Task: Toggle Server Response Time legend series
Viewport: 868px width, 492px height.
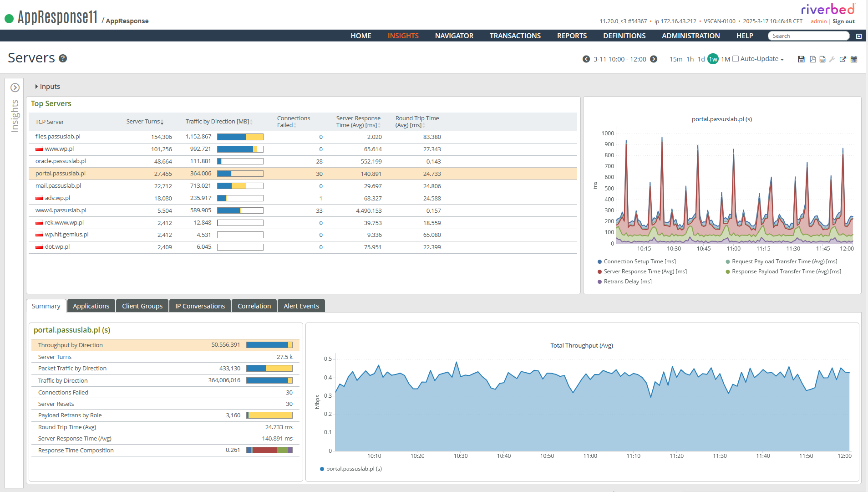Action: tap(642, 272)
